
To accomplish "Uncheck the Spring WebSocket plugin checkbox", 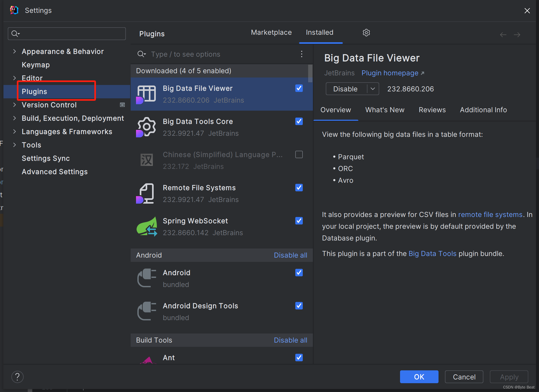I will click(299, 221).
